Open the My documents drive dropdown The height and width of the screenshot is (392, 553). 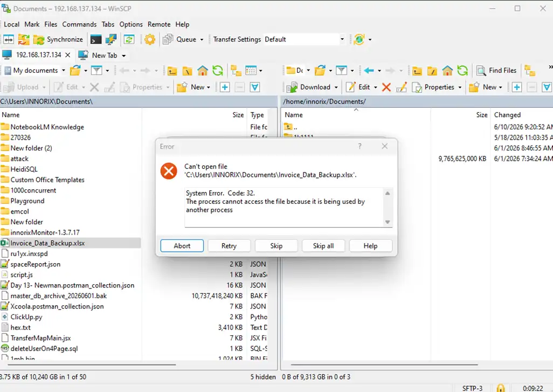[x=34, y=70]
